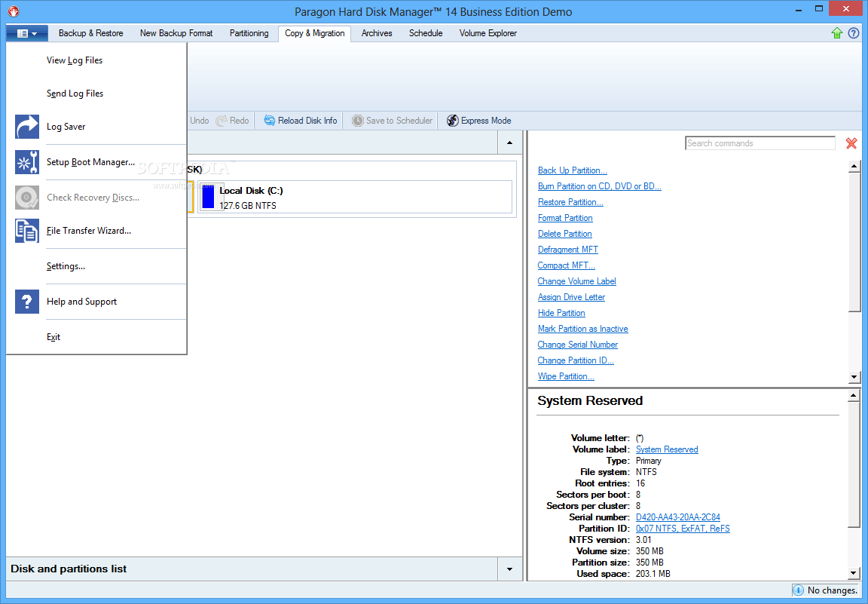Viewport: 868px width, 604px height.
Task: Open the Partitioning tab
Action: pos(249,33)
